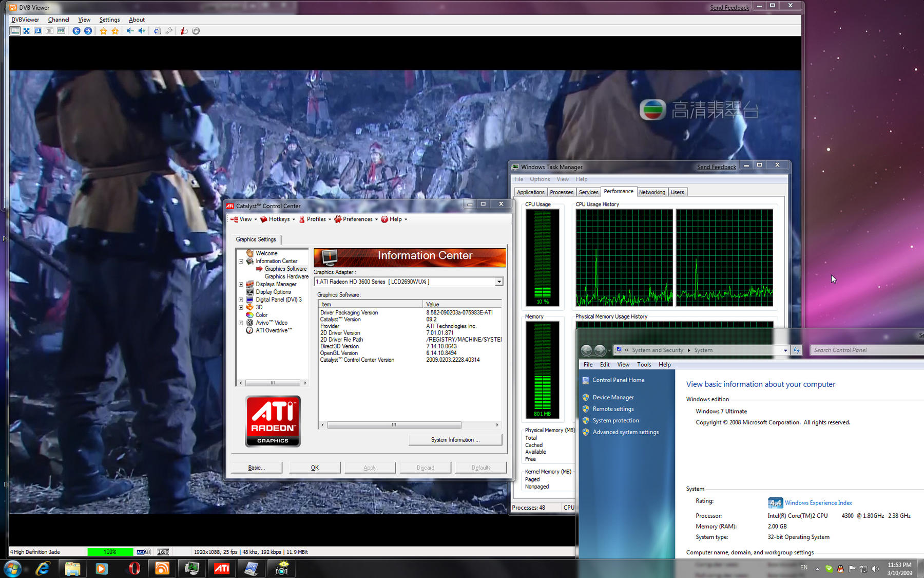Click the clock showing 11:53 PM
The width and height of the screenshot is (924, 578).
click(899, 565)
